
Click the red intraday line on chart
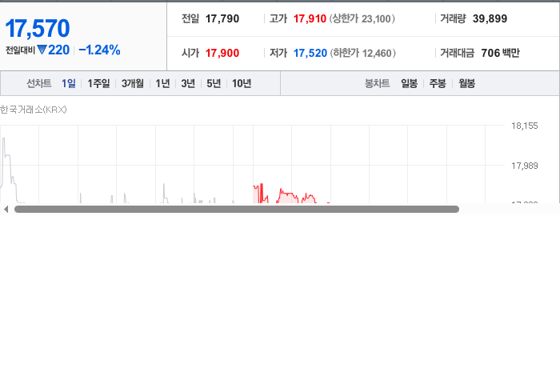[286, 194]
